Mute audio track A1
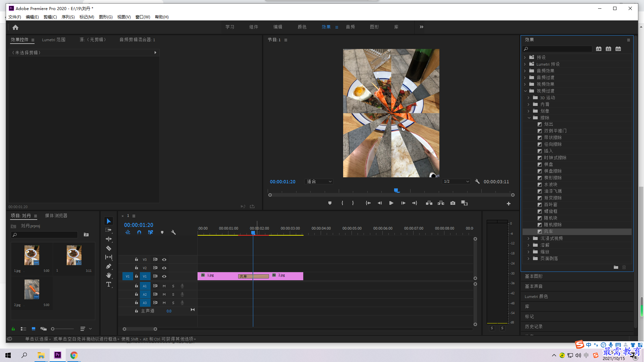 (x=164, y=286)
